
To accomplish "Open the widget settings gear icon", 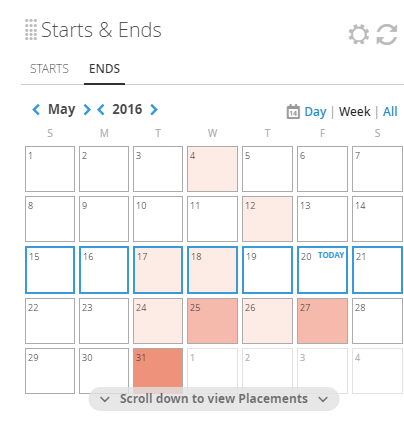I will tap(359, 34).
